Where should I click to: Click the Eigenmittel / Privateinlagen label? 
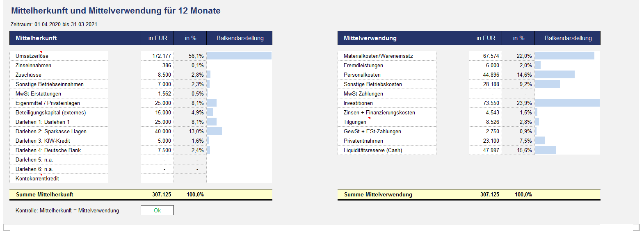coord(48,103)
